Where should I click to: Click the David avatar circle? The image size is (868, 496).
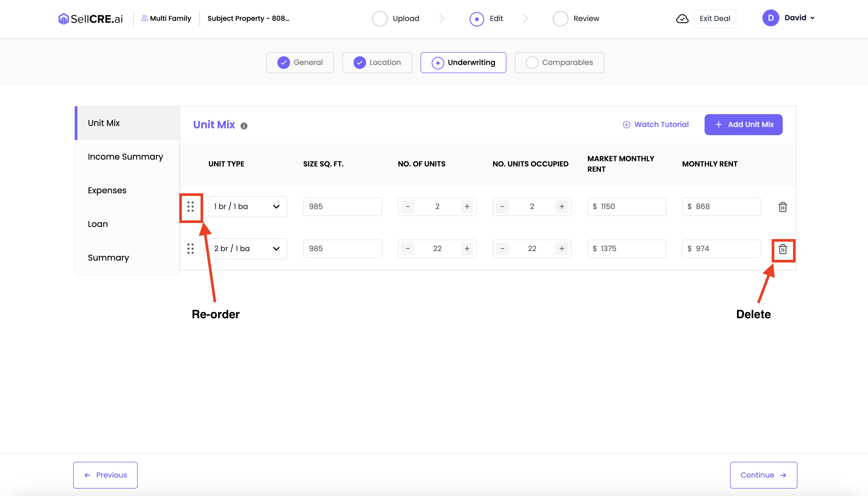tap(771, 18)
